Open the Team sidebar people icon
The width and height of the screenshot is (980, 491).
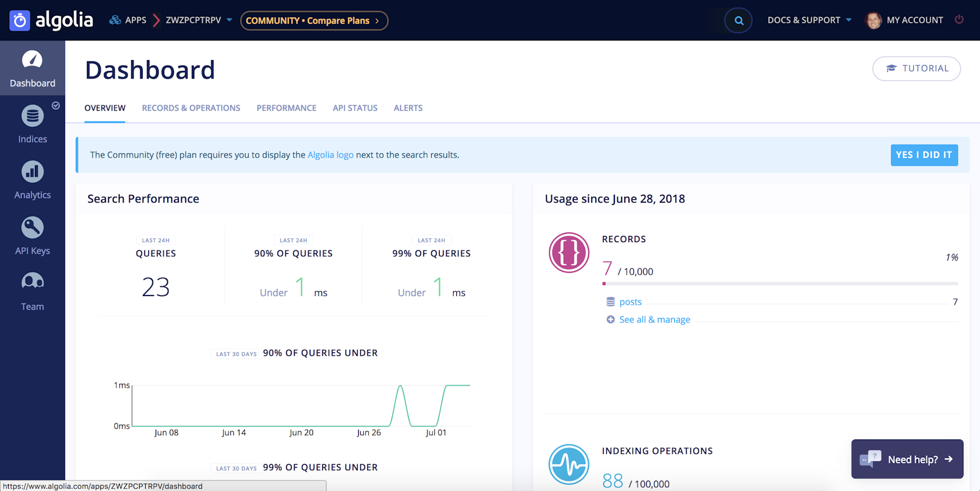point(32,282)
